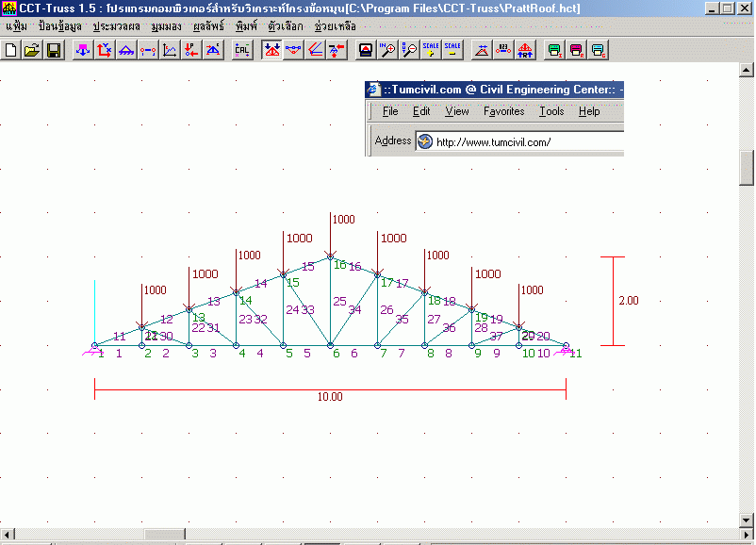The width and height of the screenshot is (756, 545).
Task: Open the ตัวเลือก (Options) menu
Action: point(286,26)
